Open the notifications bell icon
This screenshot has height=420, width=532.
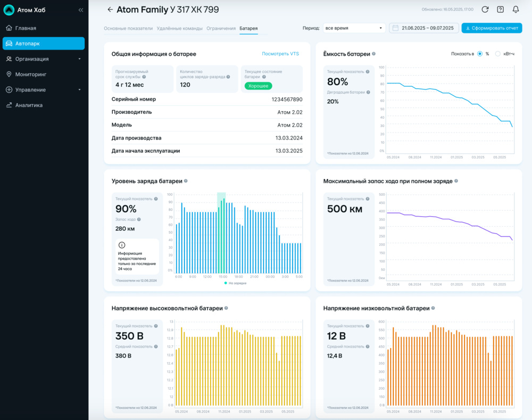516,10
